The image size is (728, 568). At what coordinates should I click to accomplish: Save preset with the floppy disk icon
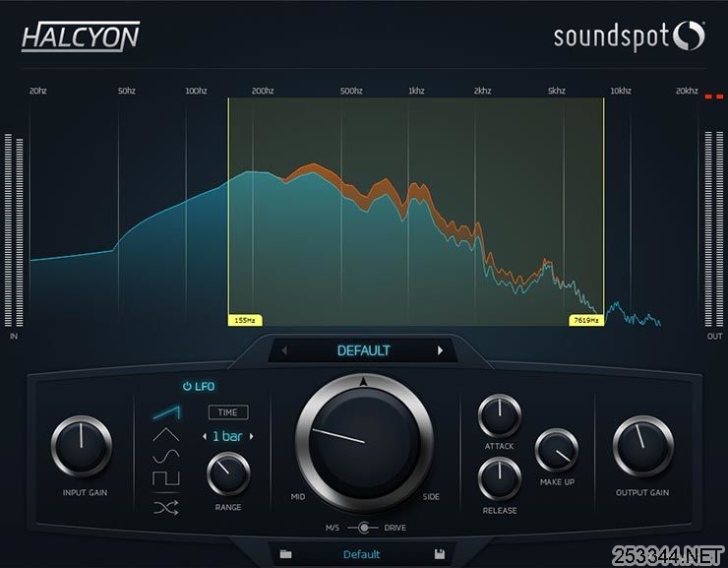[439, 553]
